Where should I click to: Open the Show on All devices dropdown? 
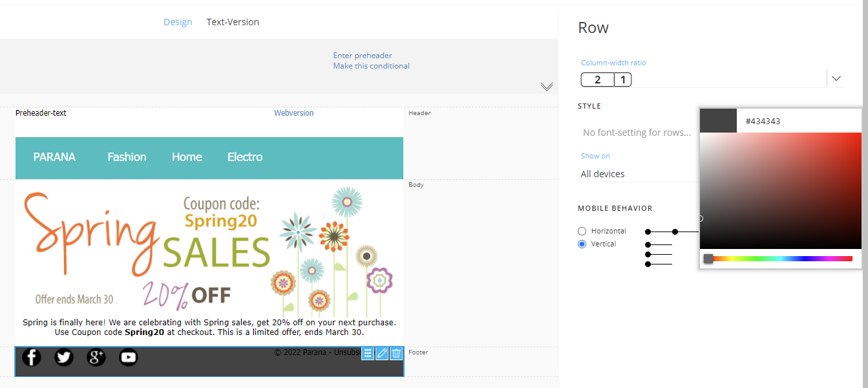637,174
